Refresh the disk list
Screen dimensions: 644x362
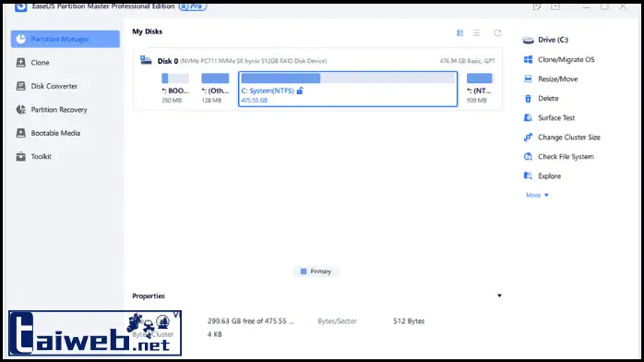tap(497, 33)
